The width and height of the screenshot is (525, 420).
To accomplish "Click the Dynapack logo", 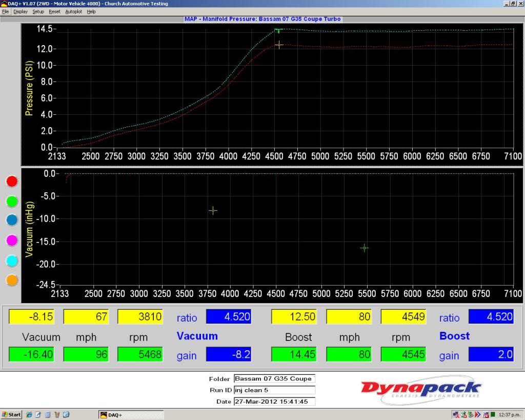I will [421, 389].
